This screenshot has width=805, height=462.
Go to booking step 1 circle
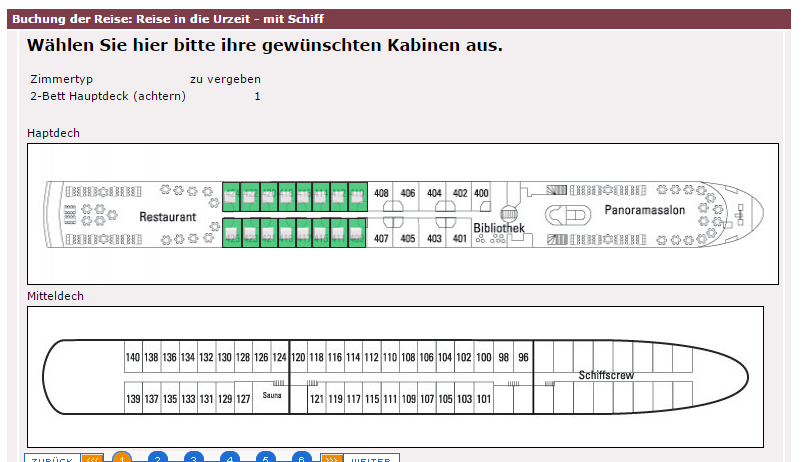(x=122, y=458)
